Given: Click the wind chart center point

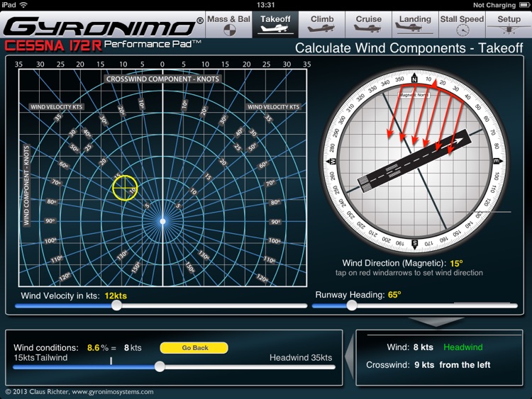Looking at the screenshot, I should 162,221.
